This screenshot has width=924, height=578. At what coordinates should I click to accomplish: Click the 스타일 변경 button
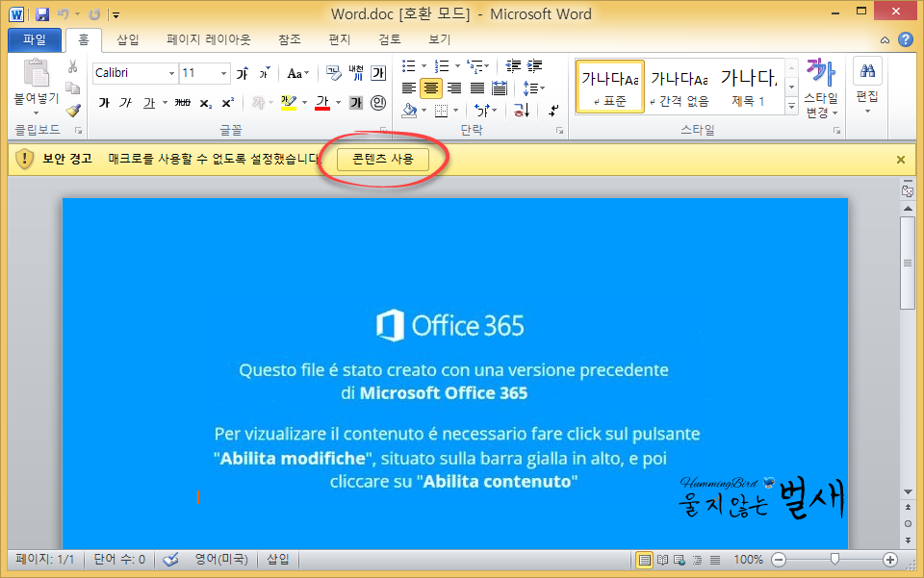pyautogui.click(x=820, y=88)
